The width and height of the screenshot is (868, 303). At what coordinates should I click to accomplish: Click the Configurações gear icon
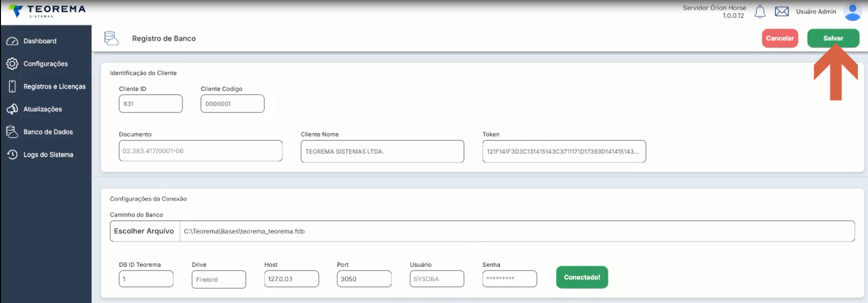12,64
